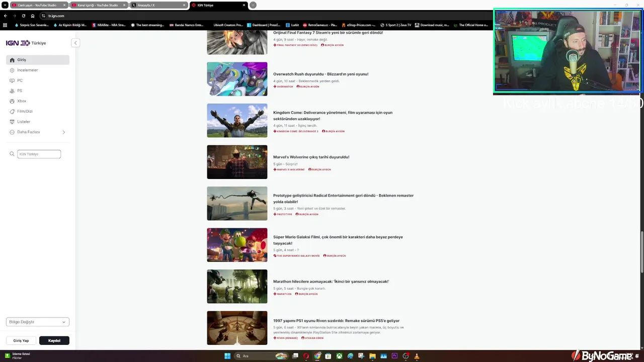Open the Kingdom Come: Deliverance yönetmeni headline
Screen dimensions: 644x362
[333, 116]
